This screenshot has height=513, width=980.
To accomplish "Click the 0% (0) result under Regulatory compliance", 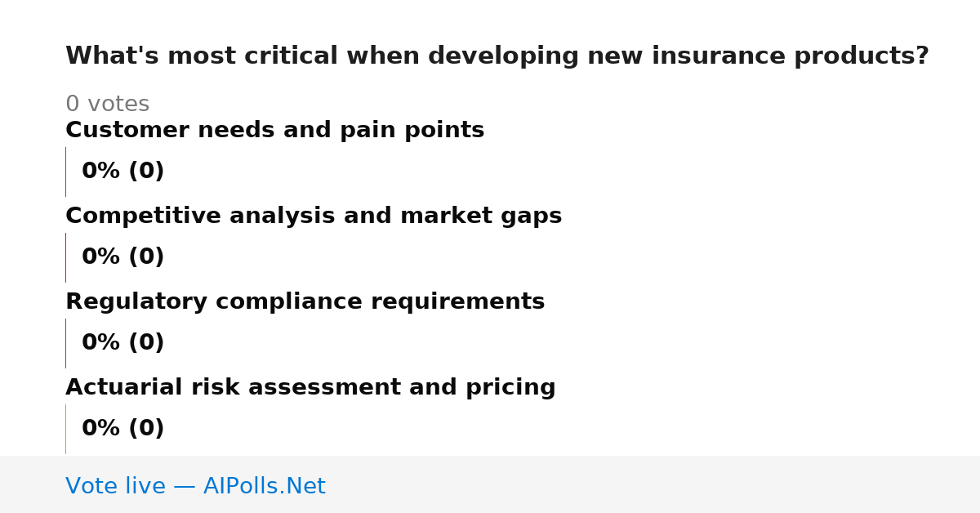I will 123,343.
